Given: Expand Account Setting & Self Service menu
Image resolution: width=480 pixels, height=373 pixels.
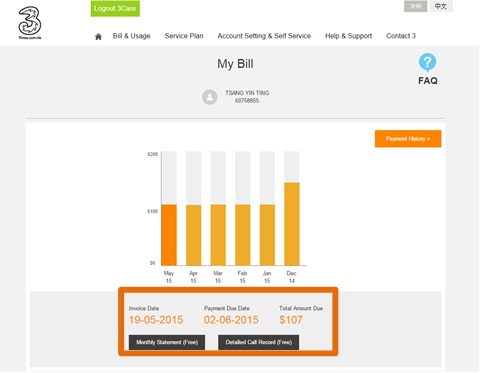Looking at the screenshot, I should coord(264,36).
